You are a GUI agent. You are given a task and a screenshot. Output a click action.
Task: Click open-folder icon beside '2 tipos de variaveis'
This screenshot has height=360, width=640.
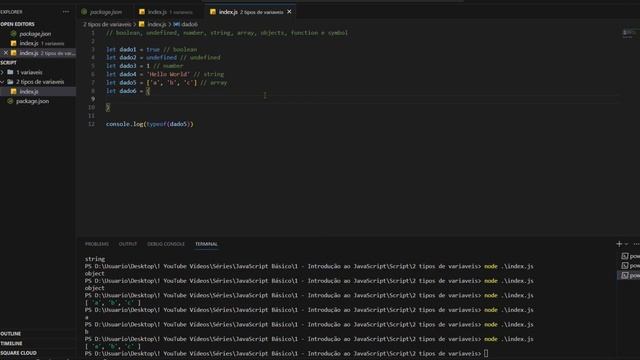tap(10, 82)
